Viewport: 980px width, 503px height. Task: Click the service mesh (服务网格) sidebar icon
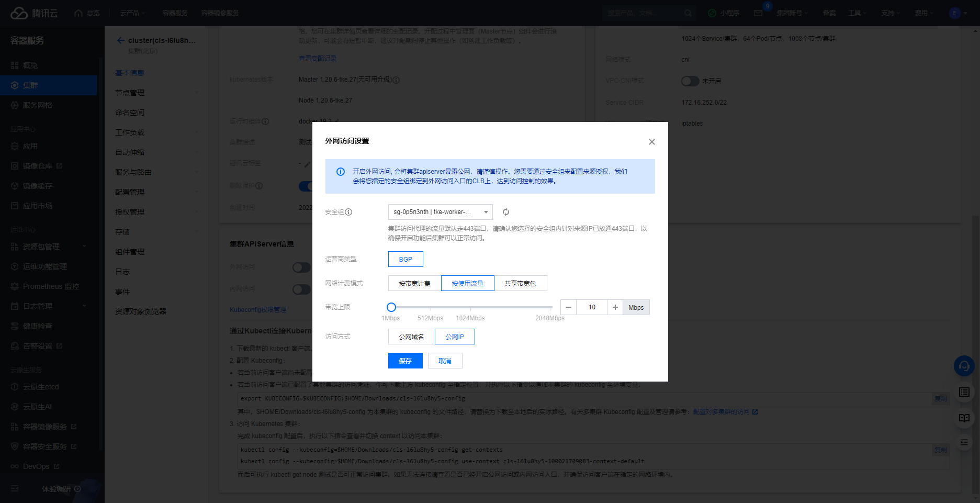[x=15, y=105]
